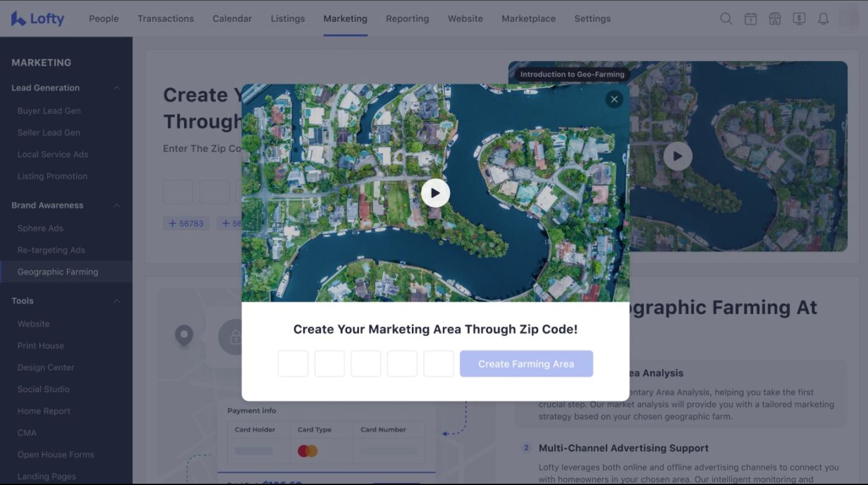This screenshot has width=868, height=485.
Task: Go to the People tab
Action: [x=104, y=19]
